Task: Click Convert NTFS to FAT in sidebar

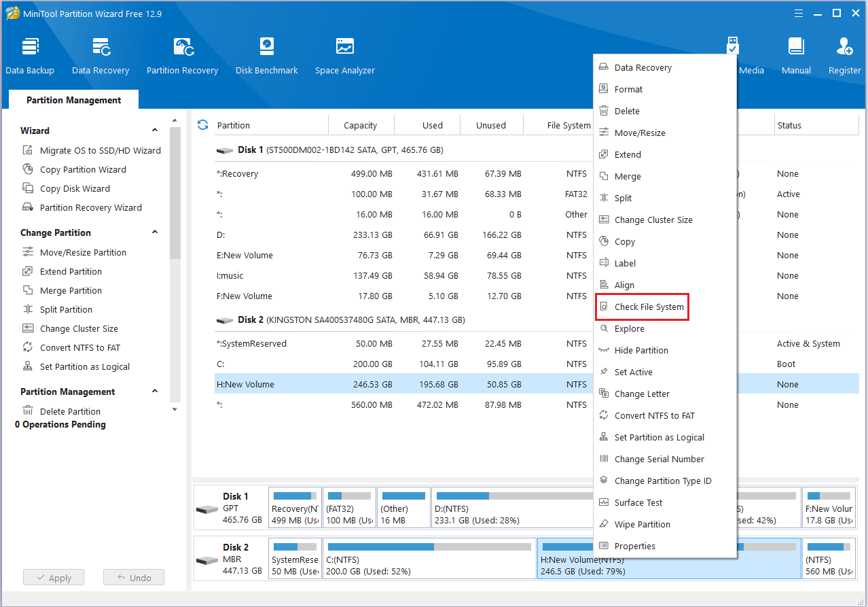Action: click(79, 348)
